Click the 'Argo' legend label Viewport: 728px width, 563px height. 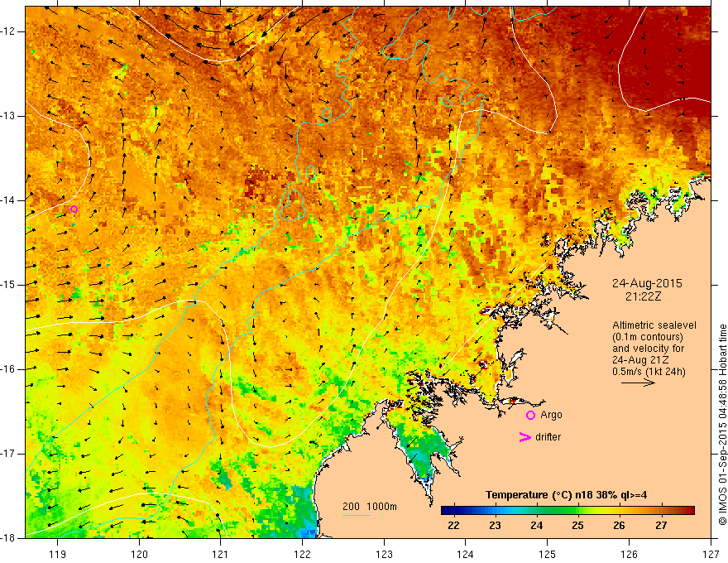551,415
